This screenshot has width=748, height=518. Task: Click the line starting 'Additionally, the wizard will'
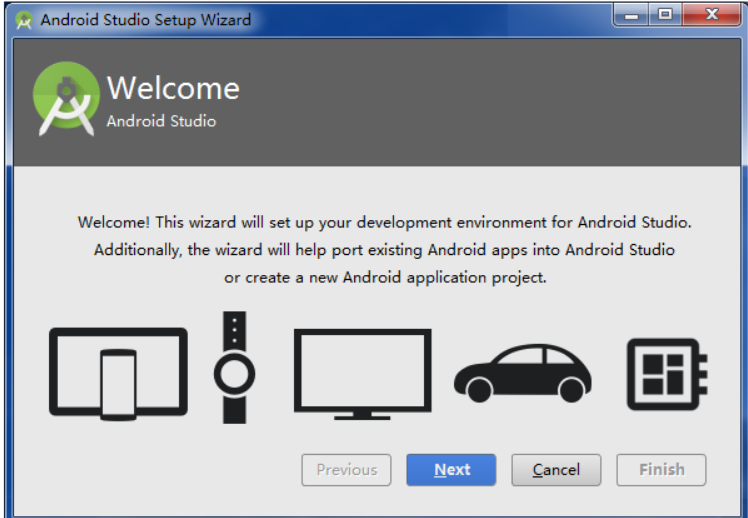click(384, 250)
